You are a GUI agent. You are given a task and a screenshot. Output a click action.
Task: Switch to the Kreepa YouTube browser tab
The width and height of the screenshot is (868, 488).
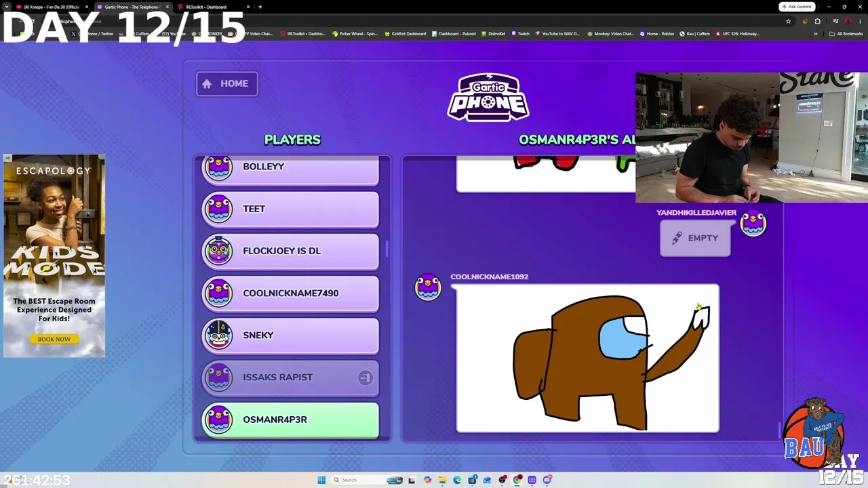tap(51, 7)
